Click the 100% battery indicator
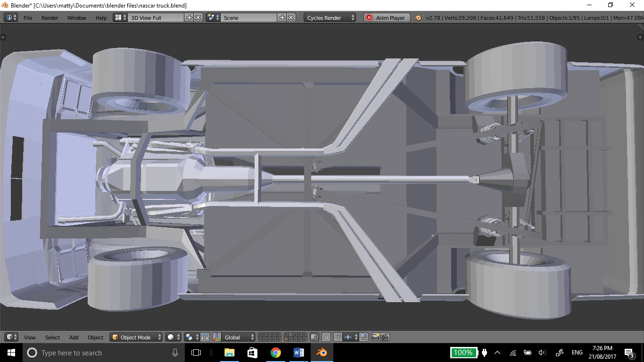644x362 pixels. 463,353
